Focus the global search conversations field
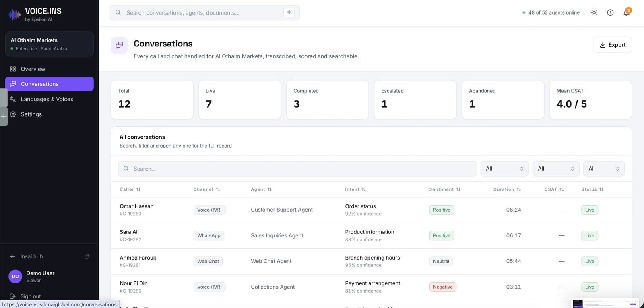Image resolution: width=644 pixels, height=308 pixels. click(x=204, y=12)
